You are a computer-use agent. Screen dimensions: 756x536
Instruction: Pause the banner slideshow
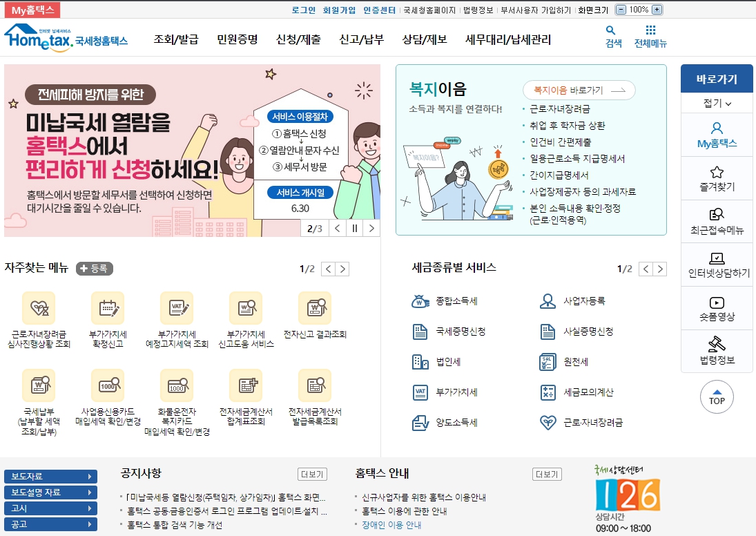[354, 228]
